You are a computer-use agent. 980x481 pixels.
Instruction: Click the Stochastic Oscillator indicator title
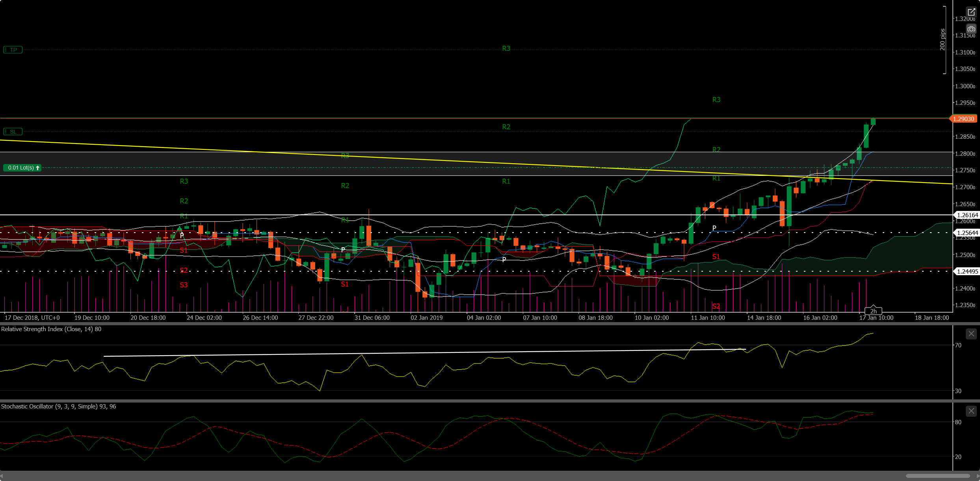tap(58, 406)
